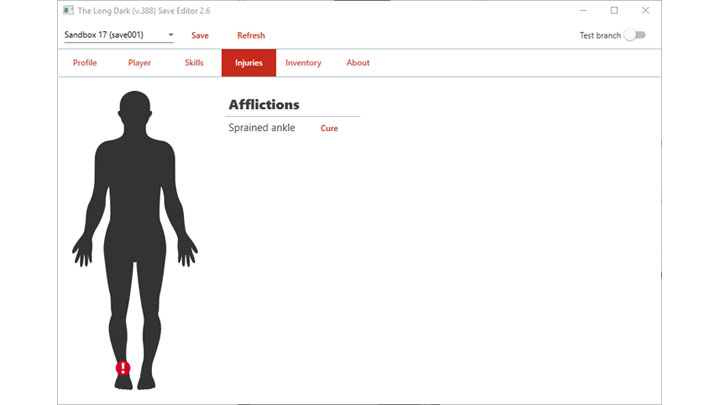720x405 pixels.
Task: Show the About tab
Action: (358, 63)
